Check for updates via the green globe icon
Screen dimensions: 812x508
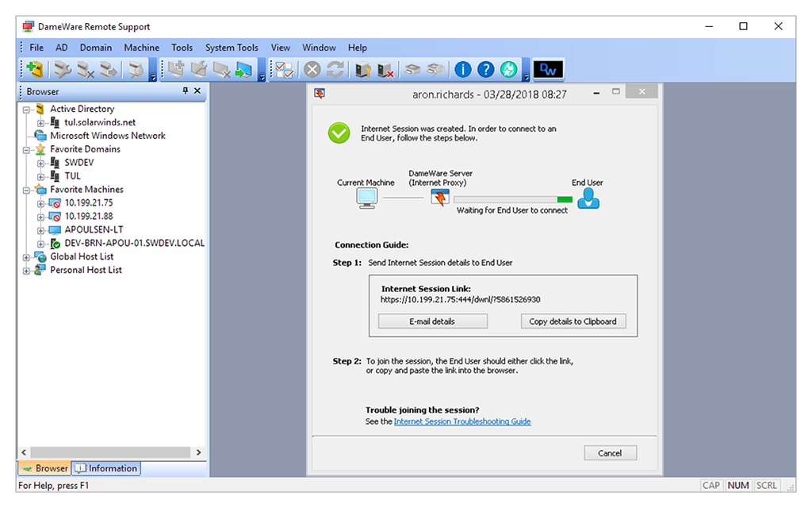click(x=509, y=69)
